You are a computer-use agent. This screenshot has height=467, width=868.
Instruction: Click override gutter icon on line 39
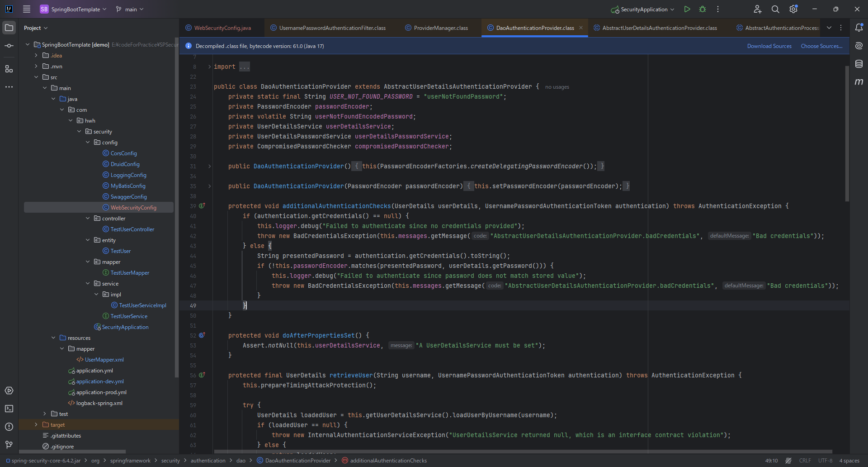pyautogui.click(x=202, y=206)
